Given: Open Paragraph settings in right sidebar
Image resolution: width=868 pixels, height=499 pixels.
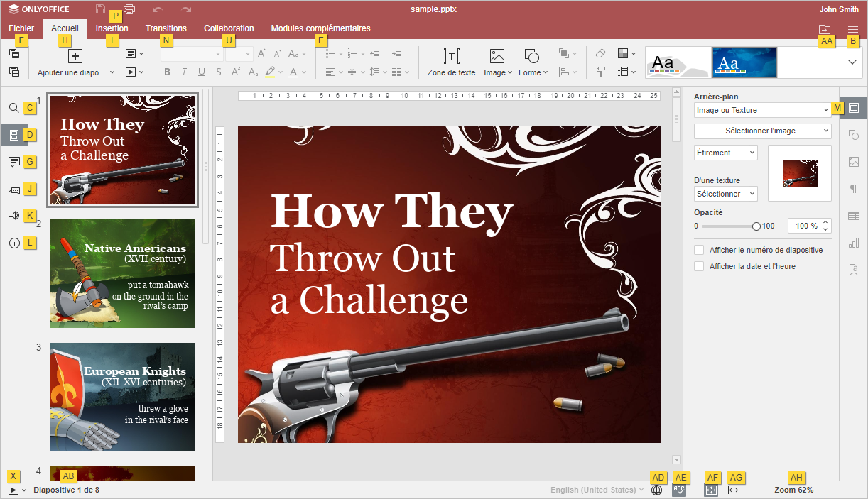Looking at the screenshot, I should [854, 189].
